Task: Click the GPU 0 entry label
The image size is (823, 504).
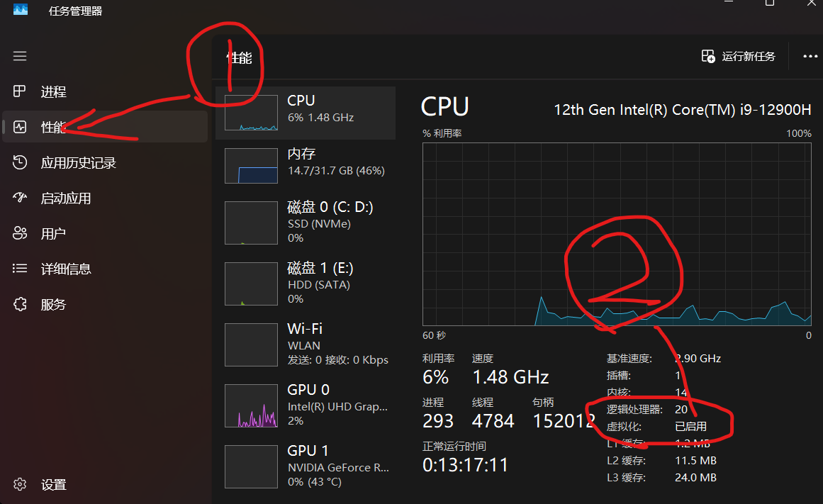Action: click(x=308, y=390)
